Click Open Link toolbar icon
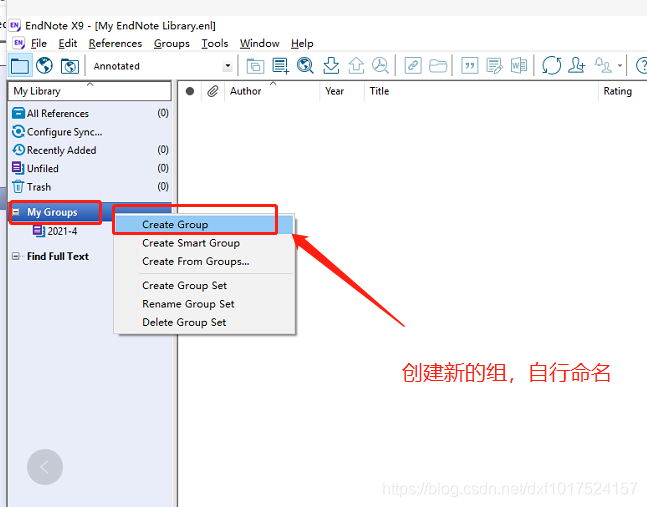 pos(413,66)
